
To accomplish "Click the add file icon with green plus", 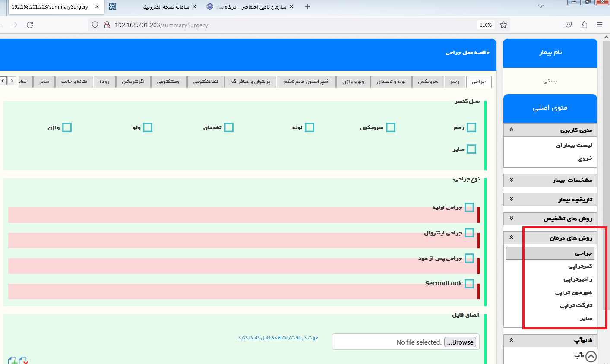I will coord(13,361).
